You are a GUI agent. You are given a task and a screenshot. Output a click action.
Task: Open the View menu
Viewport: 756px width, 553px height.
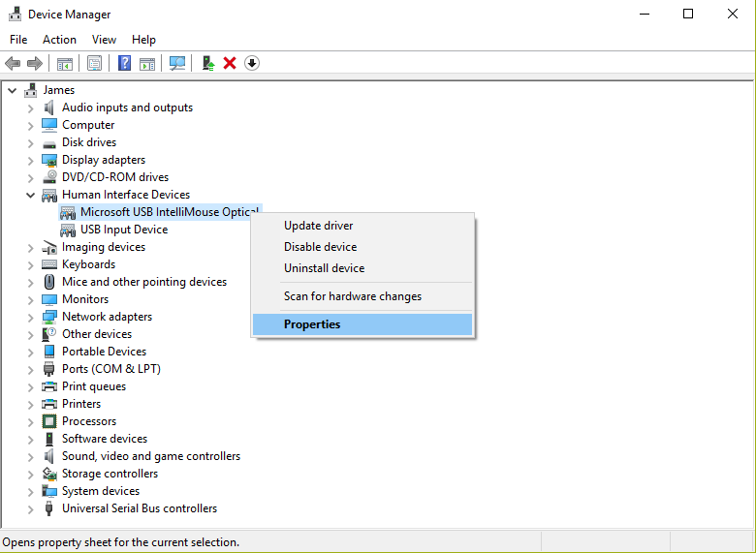point(104,40)
